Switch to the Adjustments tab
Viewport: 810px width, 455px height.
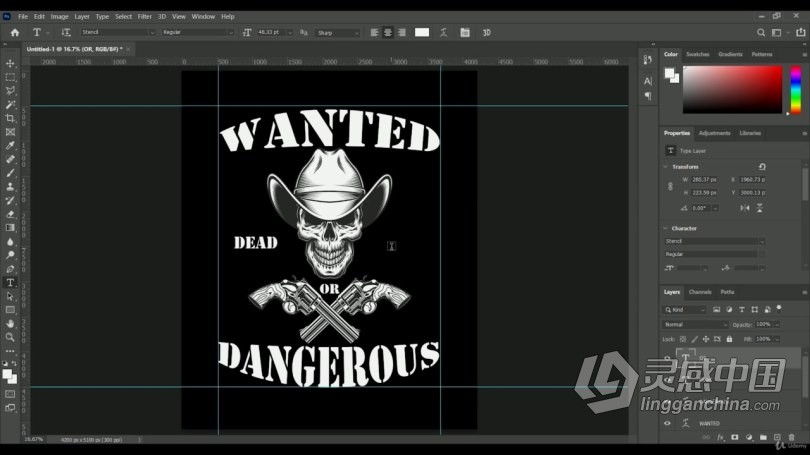click(x=714, y=133)
